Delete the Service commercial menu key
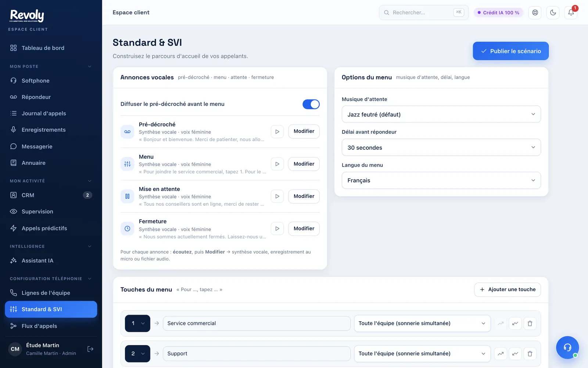588x368 pixels. (x=530, y=323)
